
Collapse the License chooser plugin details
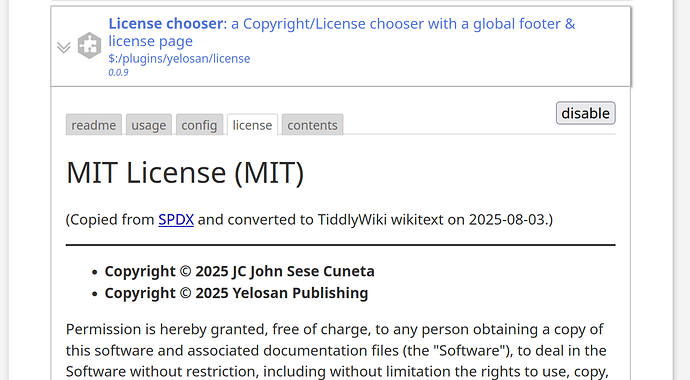click(x=64, y=47)
